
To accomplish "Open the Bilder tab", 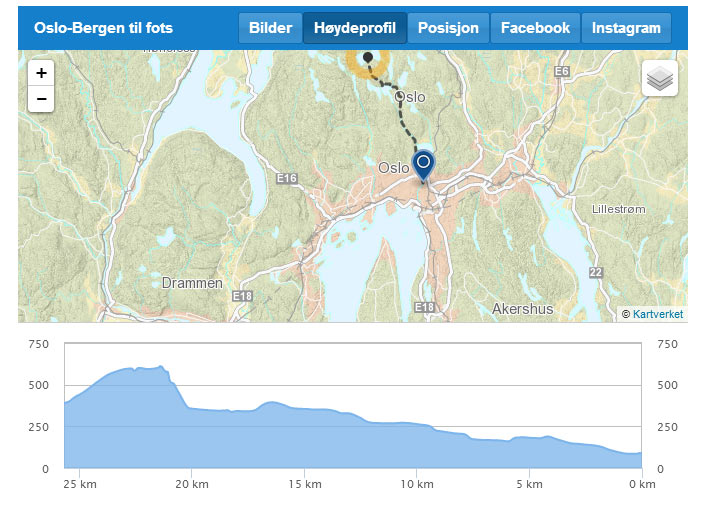I will point(270,28).
